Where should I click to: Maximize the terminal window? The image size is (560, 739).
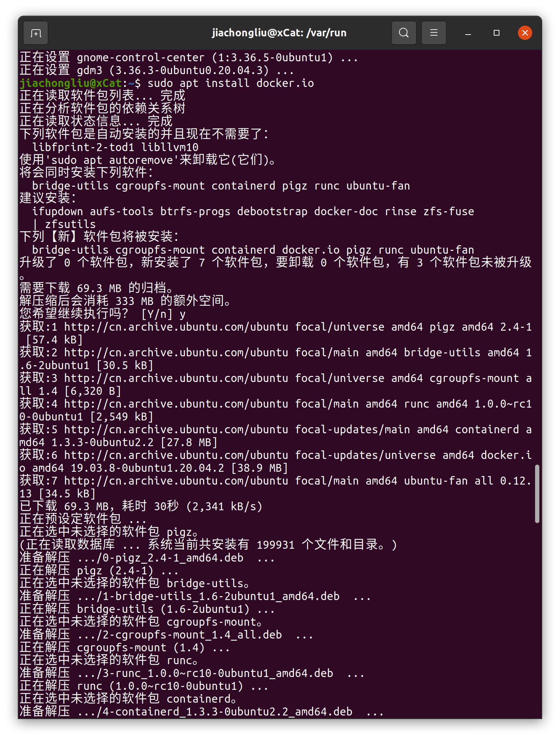click(496, 33)
